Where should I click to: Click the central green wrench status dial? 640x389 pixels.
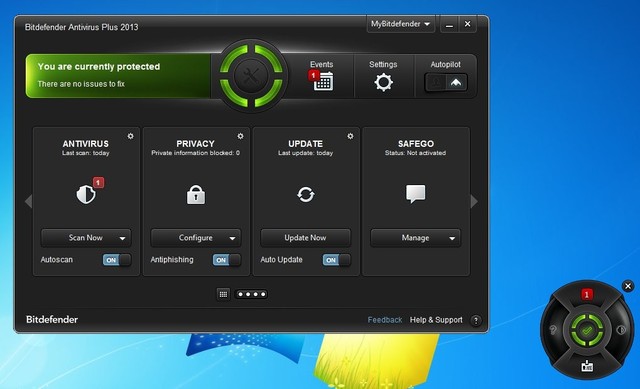tap(251, 76)
